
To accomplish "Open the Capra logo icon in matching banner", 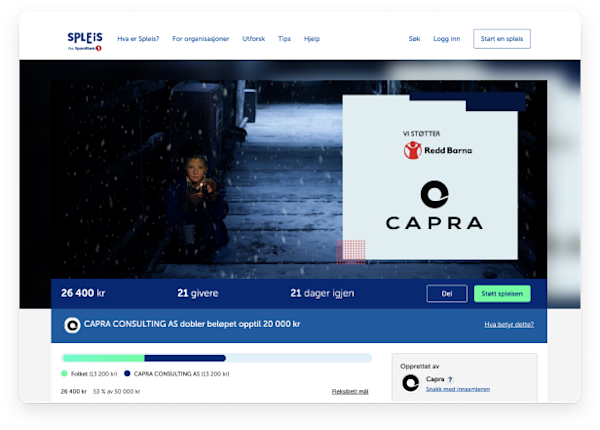I will pyautogui.click(x=72, y=325).
